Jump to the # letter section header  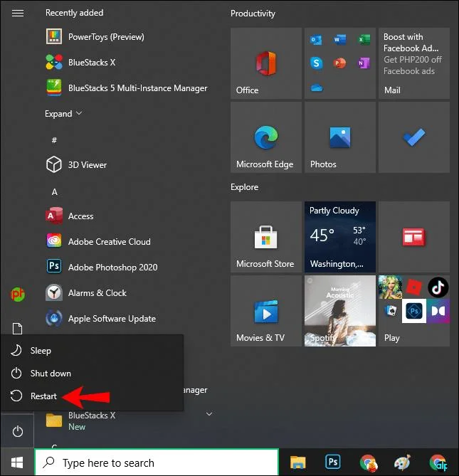[54, 140]
